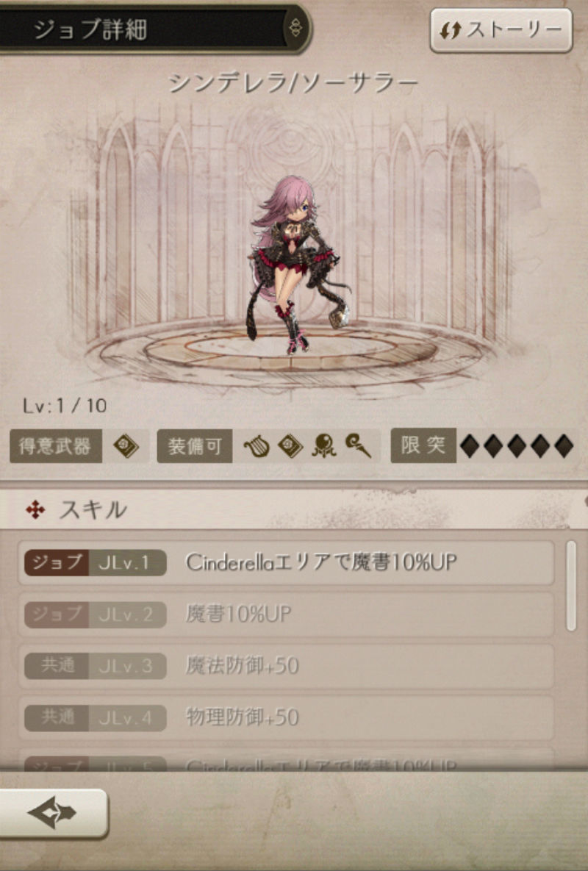Click the 限突 label
The width and height of the screenshot is (588, 871).
pyautogui.click(x=423, y=445)
